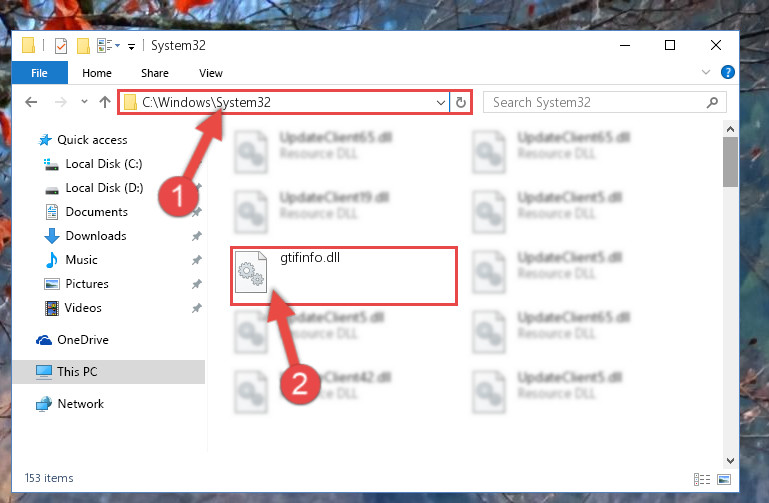Switch to the View ribbon tab
This screenshot has width=769, height=503.
point(210,73)
